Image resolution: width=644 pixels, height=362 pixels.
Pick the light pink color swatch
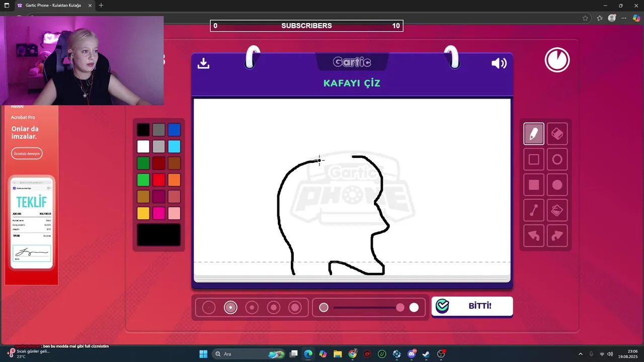click(174, 213)
